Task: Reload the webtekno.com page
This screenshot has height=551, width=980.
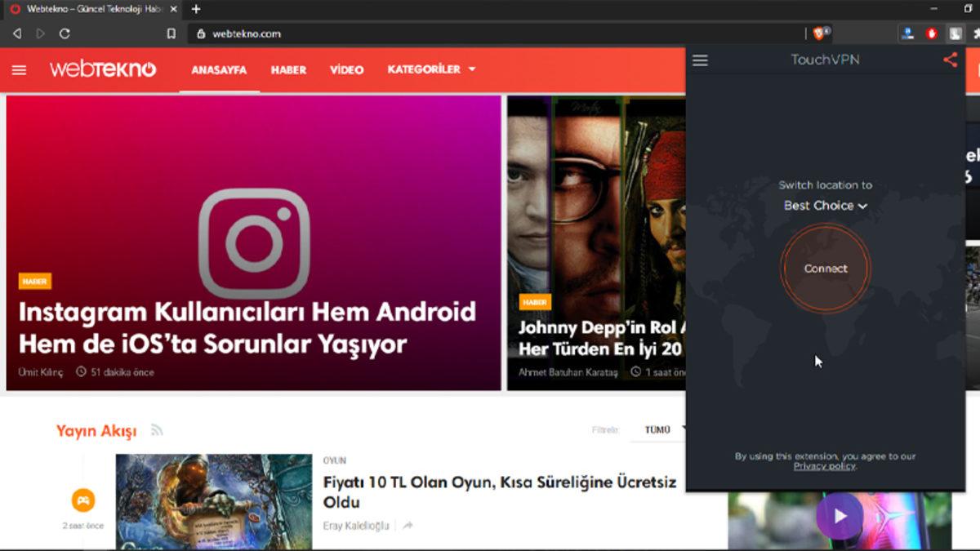Action: (x=64, y=33)
